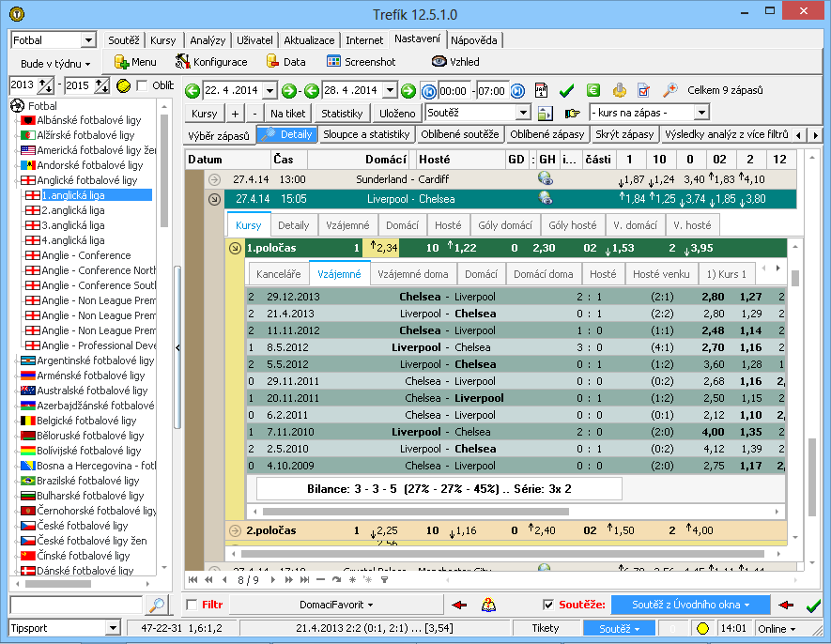Open the Menu settings icon
This screenshot has height=644, width=831.
coord(121,62)
